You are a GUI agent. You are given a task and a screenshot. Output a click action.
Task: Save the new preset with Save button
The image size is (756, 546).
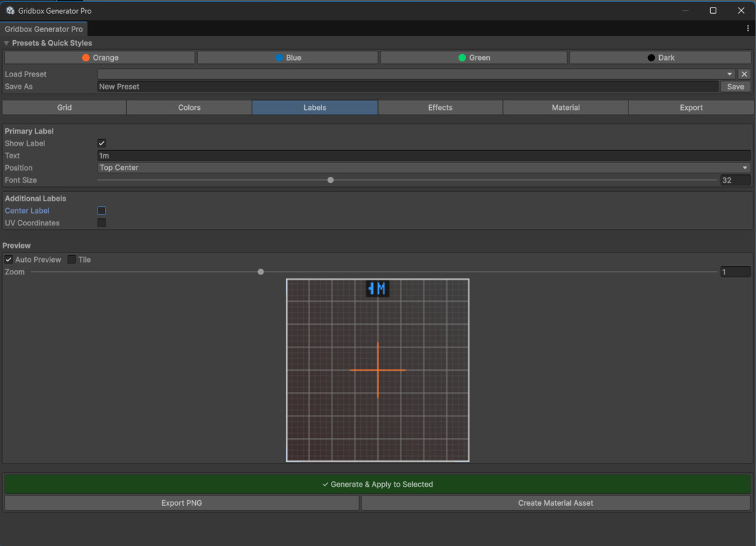735,87
